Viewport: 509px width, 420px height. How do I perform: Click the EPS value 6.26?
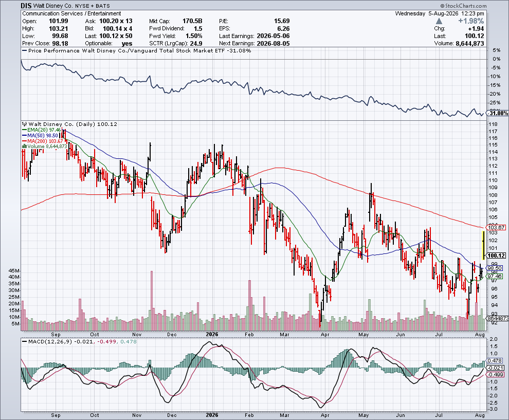[284, 29]
